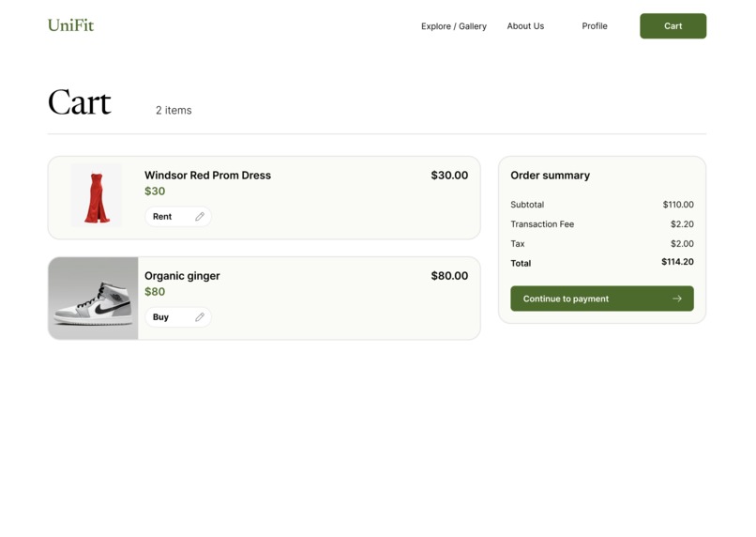Click the Subtotal value $110.00
756x537 pixels.
click(x=678, y=205)
